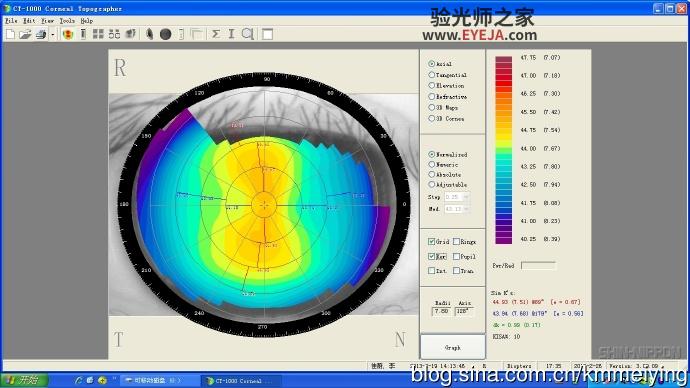Click the dark sphere toolbar icon
The width and height of the screenshot is (690, 388).
[x=165, y=34]
